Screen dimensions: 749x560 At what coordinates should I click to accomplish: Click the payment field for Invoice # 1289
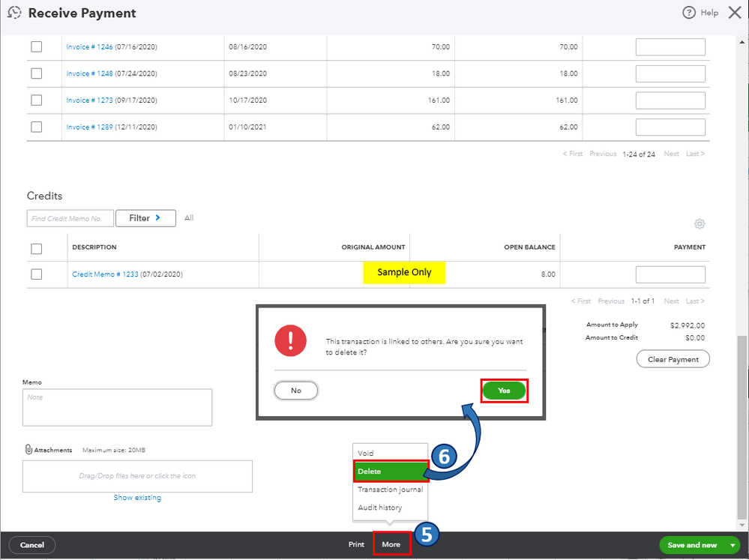click(x=670, y=127)
